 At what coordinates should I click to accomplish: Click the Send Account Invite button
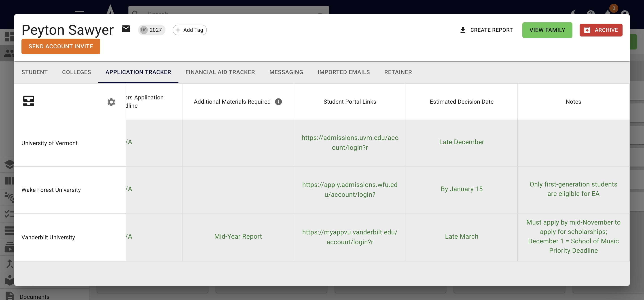click(61, 46)
